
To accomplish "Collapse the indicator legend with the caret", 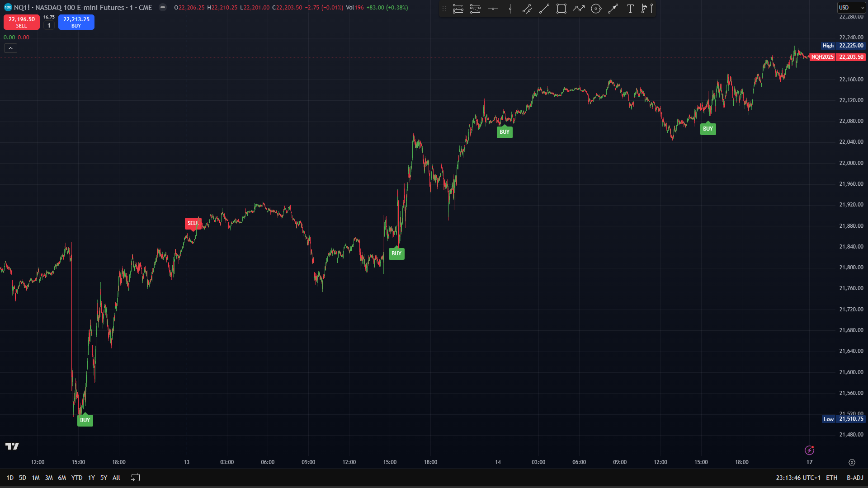I will tap(10, 48).
